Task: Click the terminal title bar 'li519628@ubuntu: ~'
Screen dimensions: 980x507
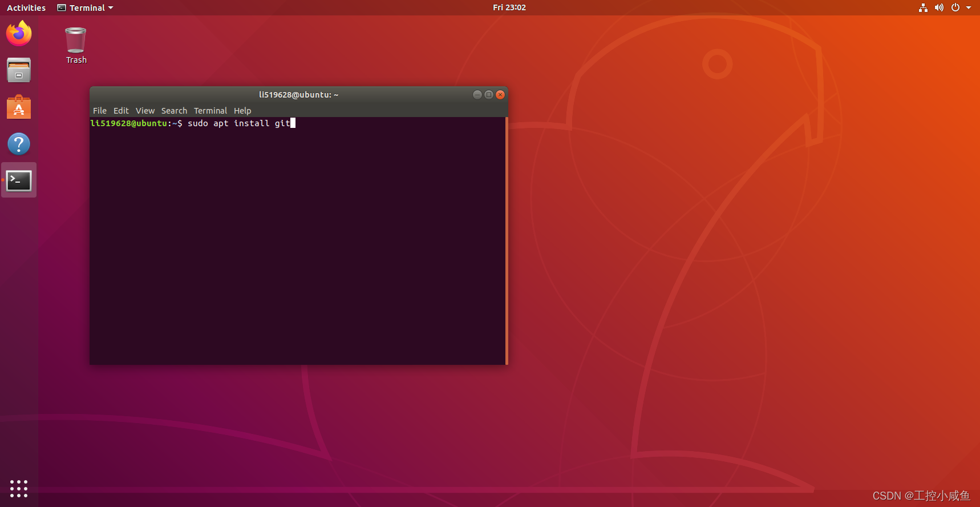Action: tap(299, 95)
